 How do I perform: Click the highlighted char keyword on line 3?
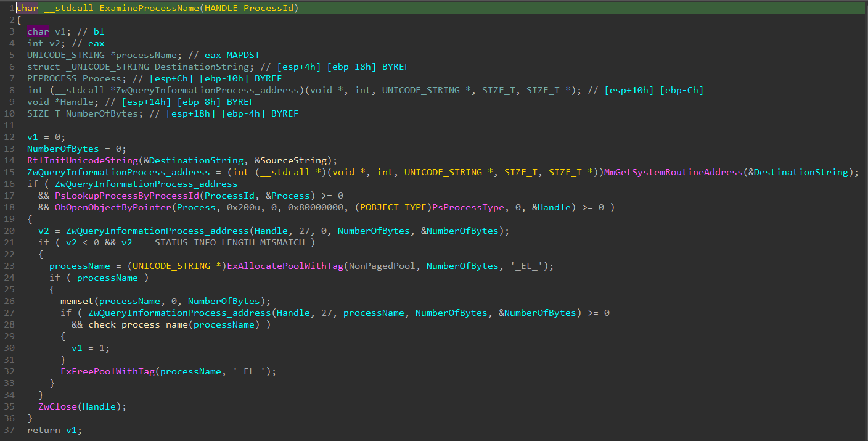coord(38,31)
